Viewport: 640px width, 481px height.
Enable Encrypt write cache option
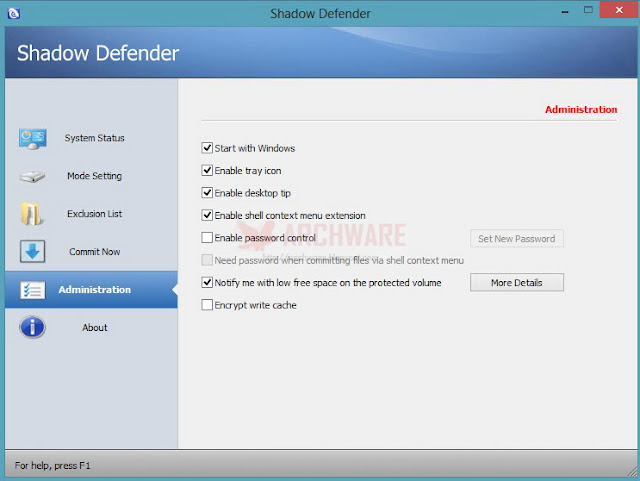click(x=207, y=305)
